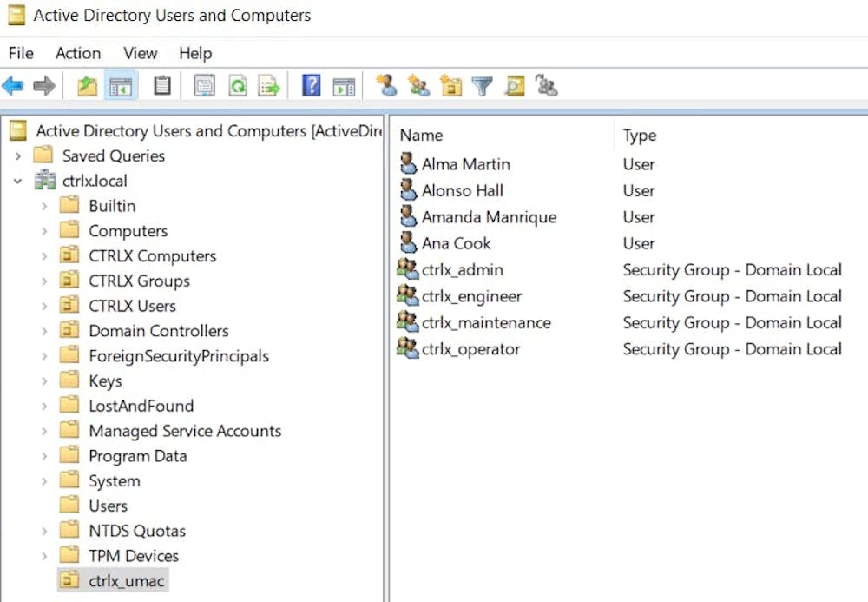Open Export List toolbar icon
The image size is (868, 602).
[x=268, y=85]
